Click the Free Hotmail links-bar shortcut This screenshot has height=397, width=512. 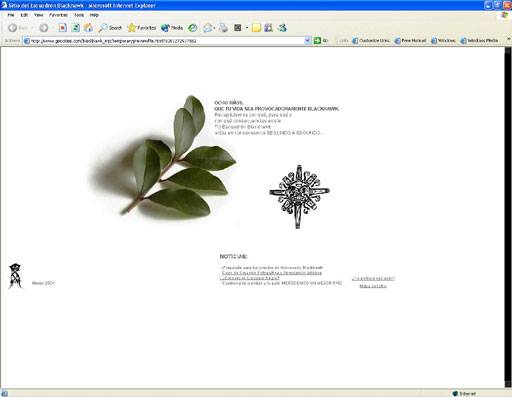410,40
